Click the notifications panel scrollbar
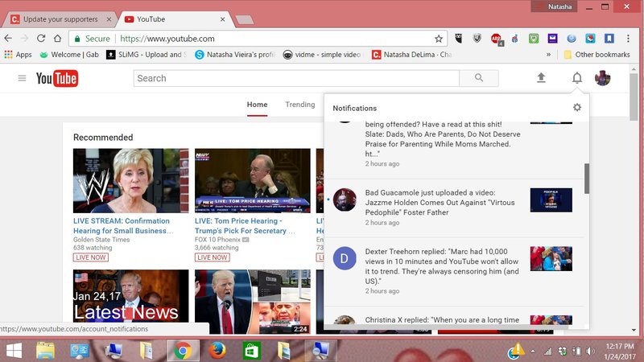The width and height of the screenshot is (644, 362). pyautogui.click(x=587, y=178)
